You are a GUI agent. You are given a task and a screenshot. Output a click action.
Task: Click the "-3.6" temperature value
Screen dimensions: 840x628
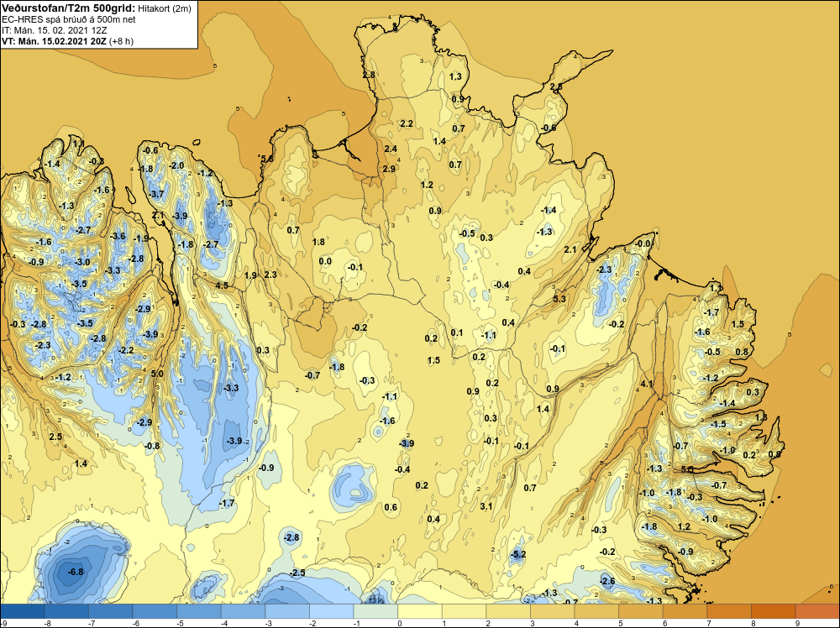pyautogui.click(x=118, y=236)
